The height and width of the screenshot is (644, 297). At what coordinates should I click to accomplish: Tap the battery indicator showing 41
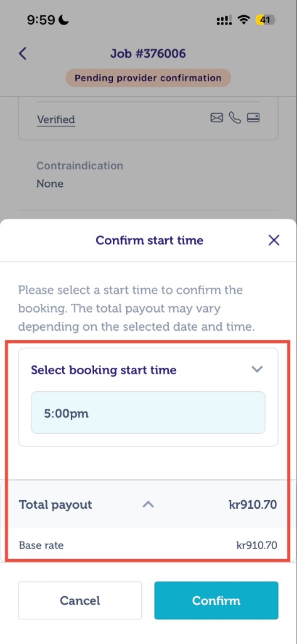[266, 19]
